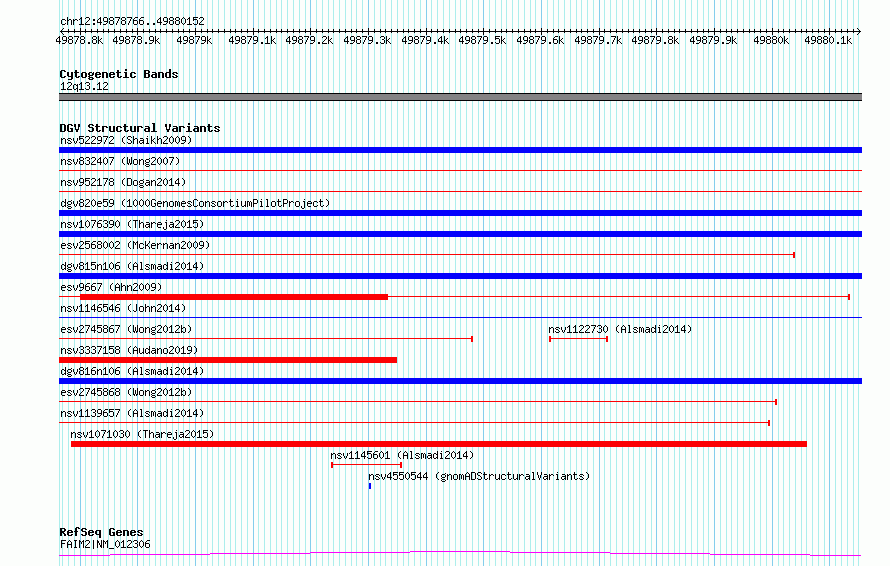Image resolution: width=890 pixels, height=566 pixels.
Task: Click the short red nsv1122730 segment
Action: tap(578, 339)
